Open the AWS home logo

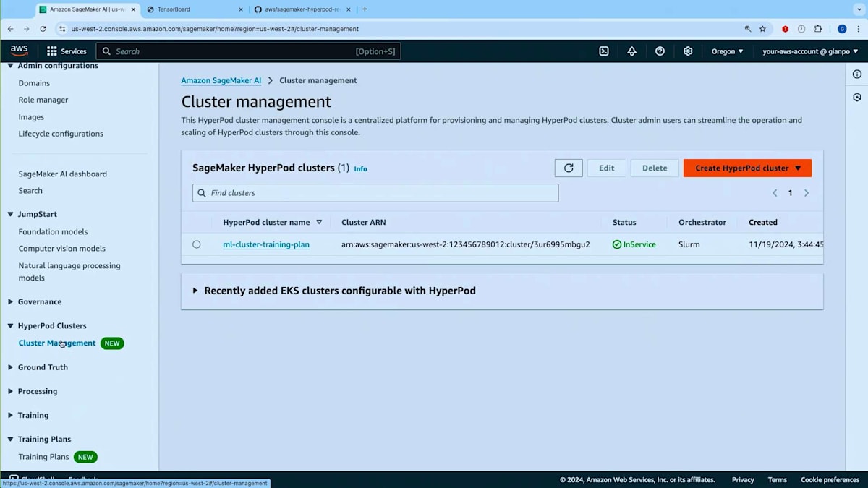(x=19, y=51)
